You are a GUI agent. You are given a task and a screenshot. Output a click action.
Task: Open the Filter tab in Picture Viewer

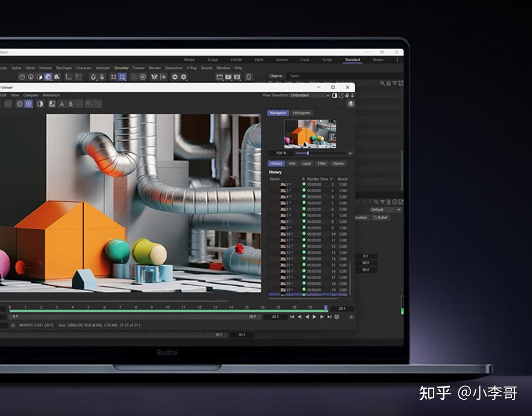[322, 164]
